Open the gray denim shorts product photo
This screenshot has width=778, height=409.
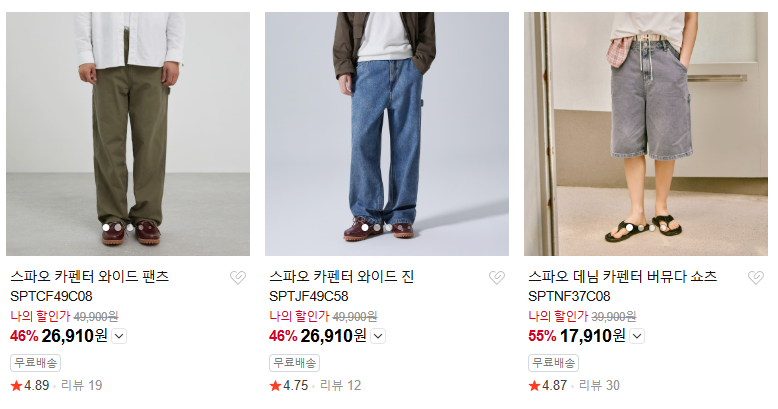pyautogui.click(x=646, y=134)
